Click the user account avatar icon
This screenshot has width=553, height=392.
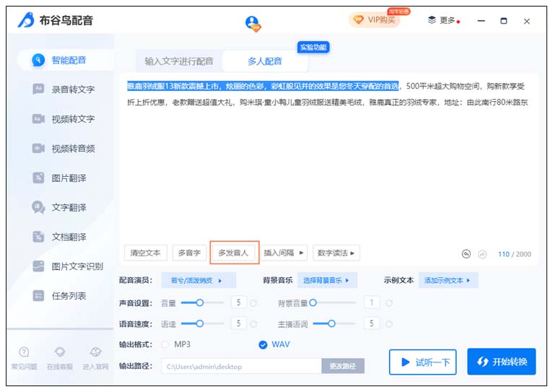(x=252, y=22)
